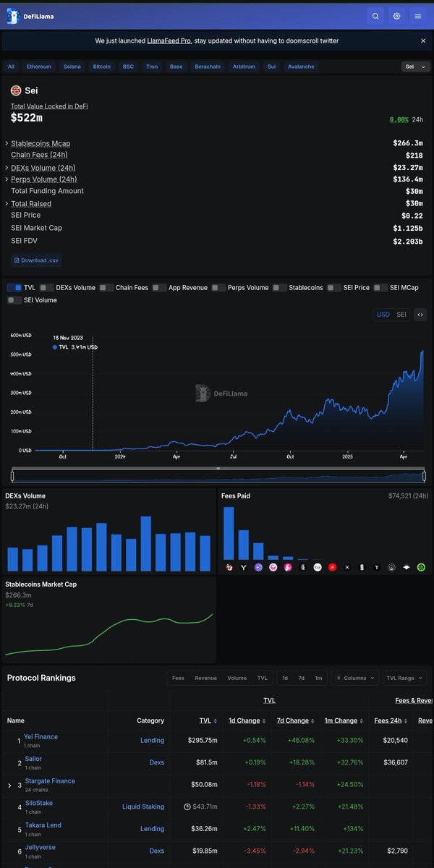Screen dimensions: 434x868
Task: Click the red protocol icon under Fees Paid
Action: [x=332, y=568]
